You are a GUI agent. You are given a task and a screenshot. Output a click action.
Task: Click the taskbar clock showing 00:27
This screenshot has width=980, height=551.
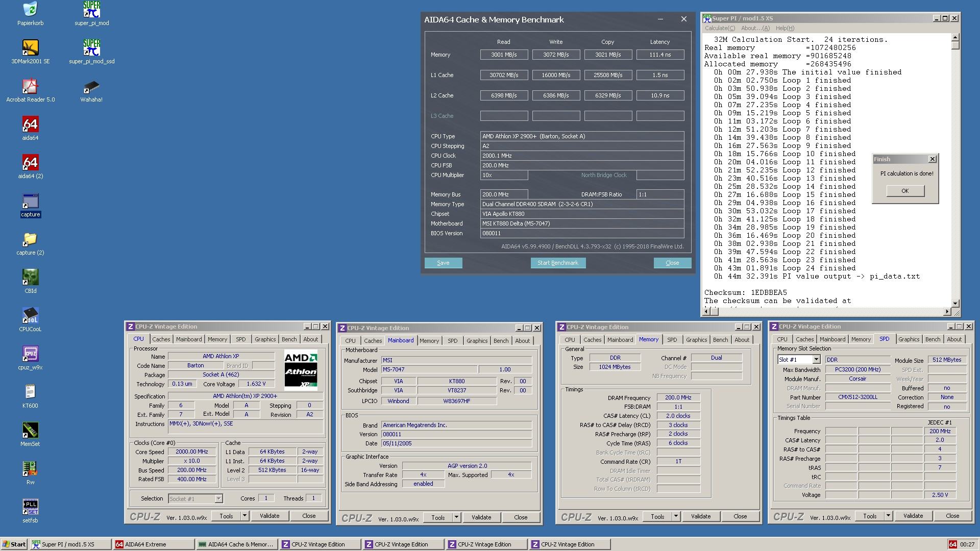967,544
